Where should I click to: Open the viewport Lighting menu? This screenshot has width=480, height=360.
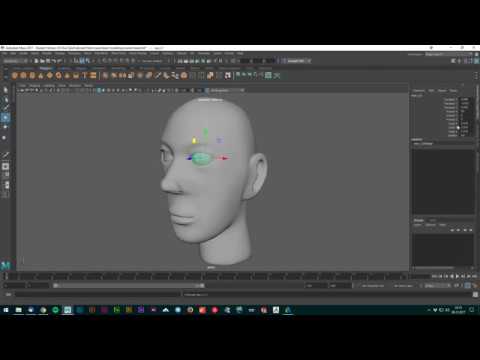pyautogui.click(x=49, y=86)
